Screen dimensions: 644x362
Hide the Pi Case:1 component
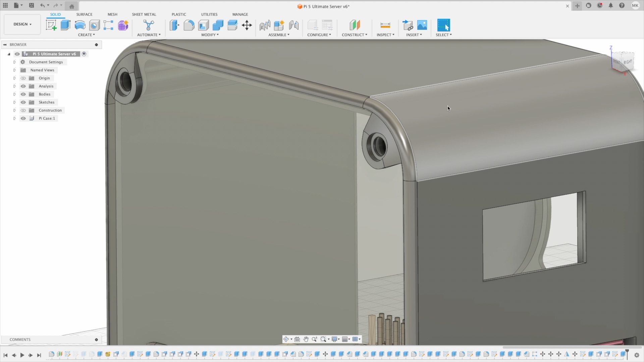click(x=23, y=118)
